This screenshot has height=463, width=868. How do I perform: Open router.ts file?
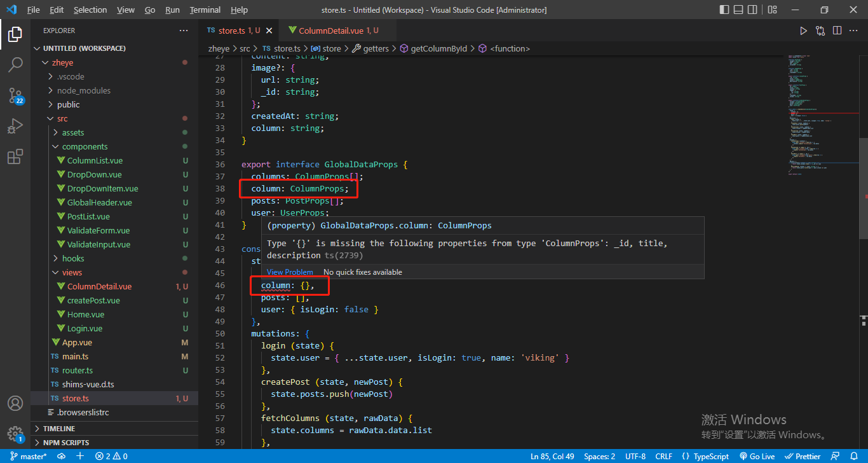[x=78, y=370]
